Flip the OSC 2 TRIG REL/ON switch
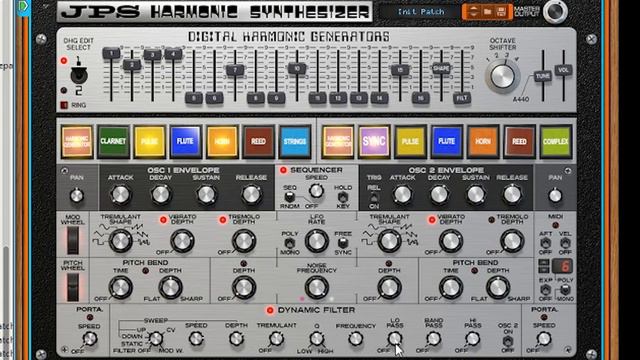The image size is (640, 360). pyautogui.click(x=374, y=198)
